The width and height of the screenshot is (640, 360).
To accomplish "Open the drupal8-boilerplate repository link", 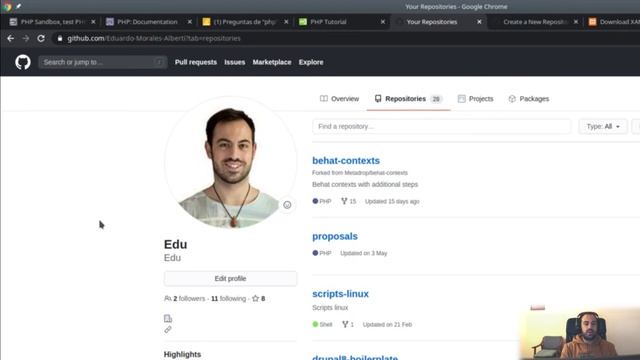I will click(x=355, y=357).
